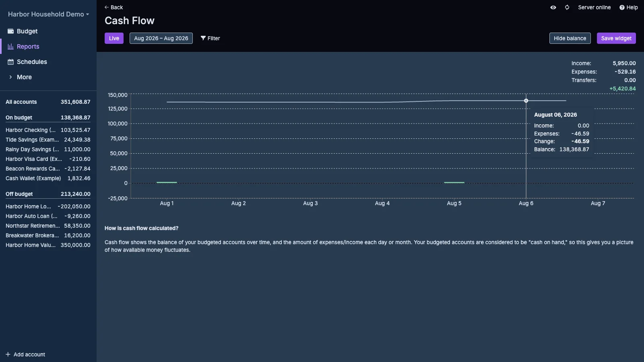Click the plus icon to add account
Screen dimensions: 644x362
pos(8,354)
